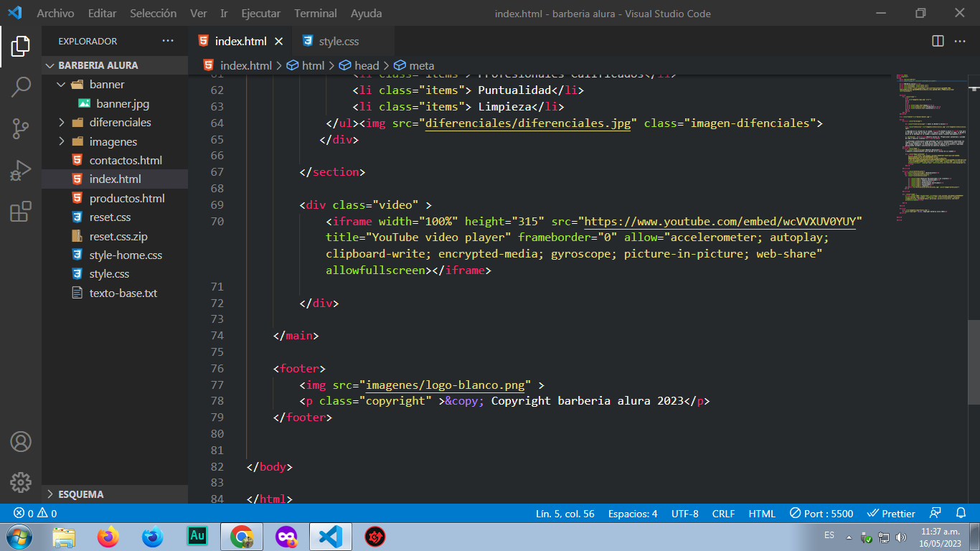Screen dimensions: 980x551
Task: Follow the diferenciales/diferenciales.jpg link
Action: [527, 123]
